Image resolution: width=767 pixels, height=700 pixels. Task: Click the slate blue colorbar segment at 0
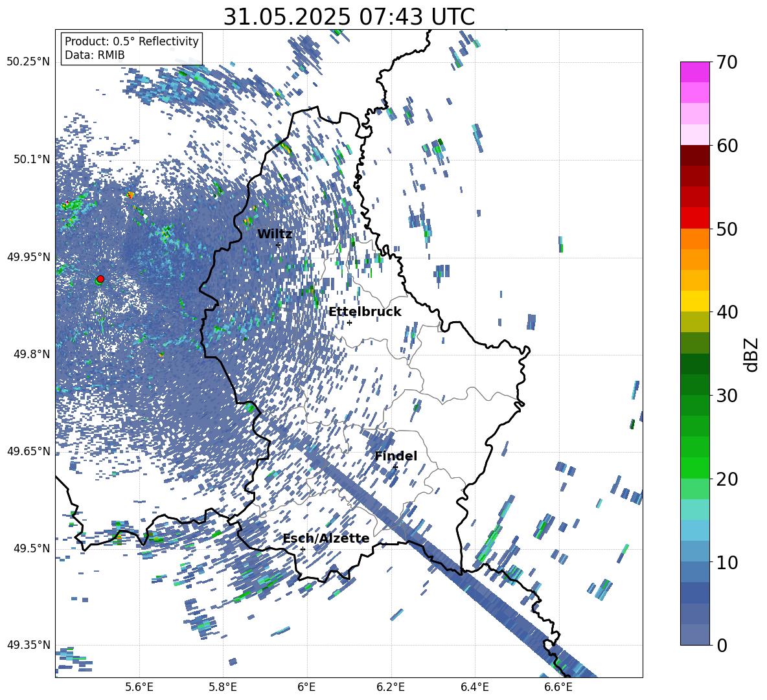[x=694, y=635]
